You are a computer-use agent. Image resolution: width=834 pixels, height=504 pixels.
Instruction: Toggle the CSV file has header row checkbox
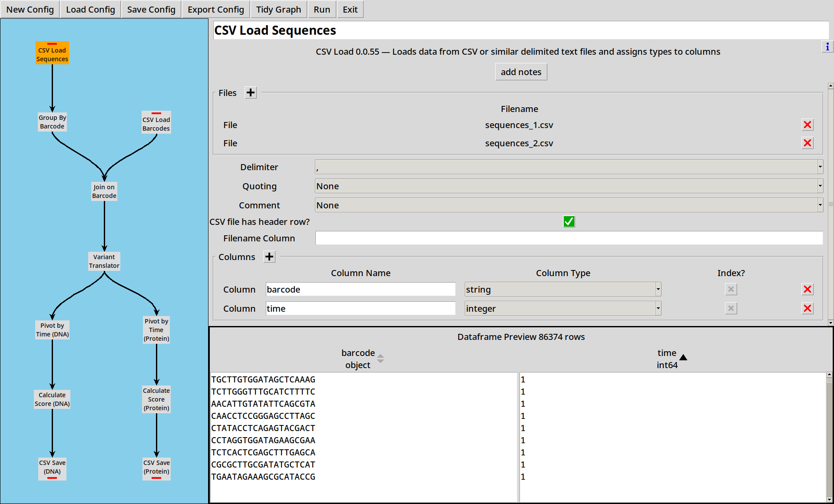pyautogui.click(x=569, y=222)
